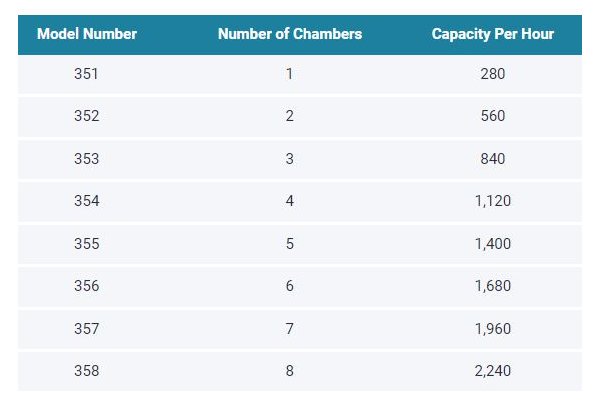This screenshot has width=600, height=400.
Task: Select model number 358 cell
Action: [x=87, y=371]
